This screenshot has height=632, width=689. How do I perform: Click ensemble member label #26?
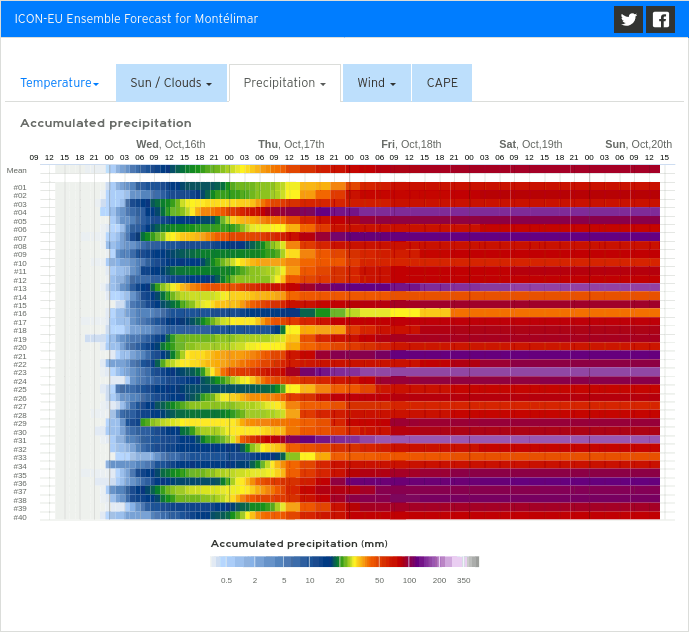click(x=20, y=399)
